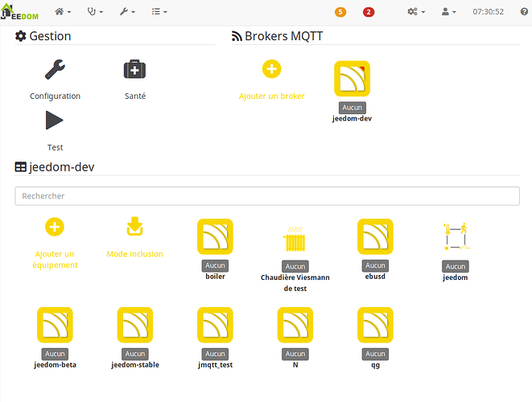
Task: Open the gears settings menu
Action: tap(416, 12)
